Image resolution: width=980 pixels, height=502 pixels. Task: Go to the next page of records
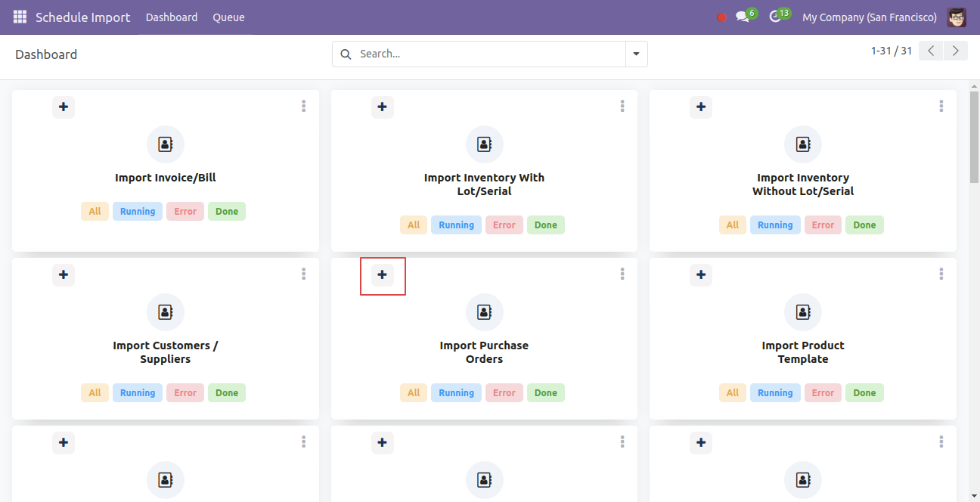point(956,51)
